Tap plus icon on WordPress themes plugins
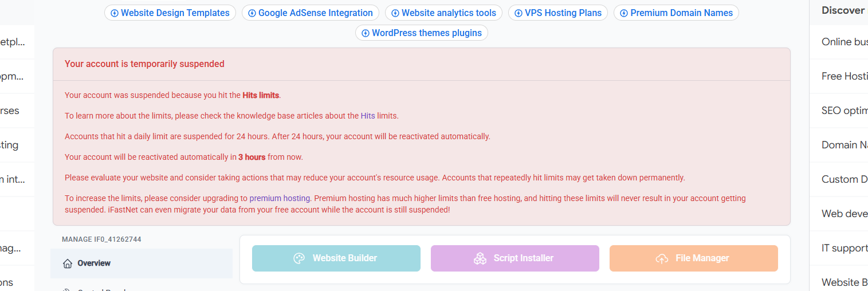Image resolution: width=868 pixels, height=291 pixels. tap(366, 33)
